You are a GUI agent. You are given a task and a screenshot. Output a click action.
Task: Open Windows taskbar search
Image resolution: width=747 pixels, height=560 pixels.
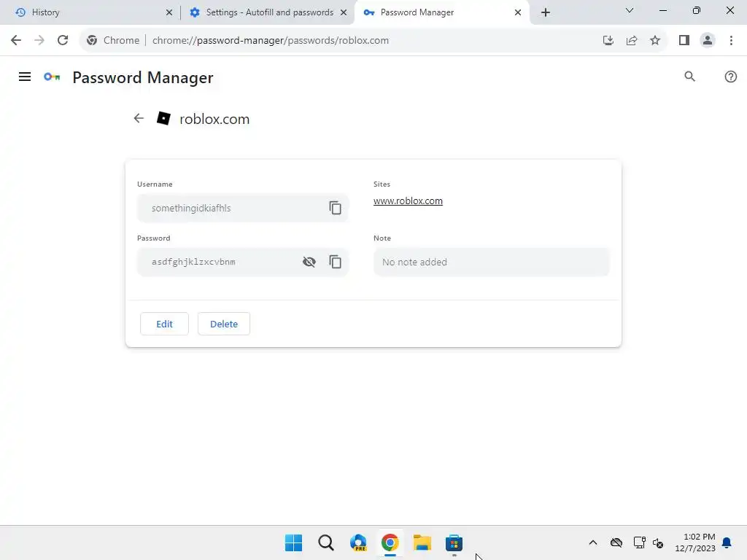click(326, 542)
